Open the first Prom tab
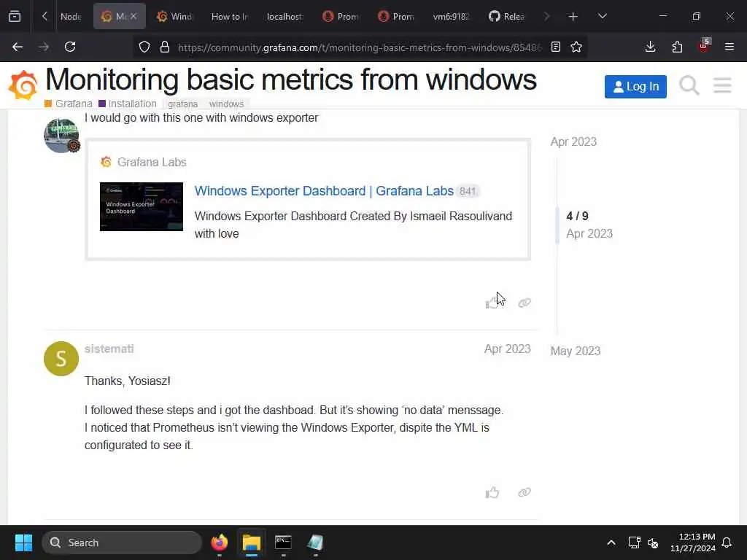Viewport: 747px width, 560px height. click(340, 16)
